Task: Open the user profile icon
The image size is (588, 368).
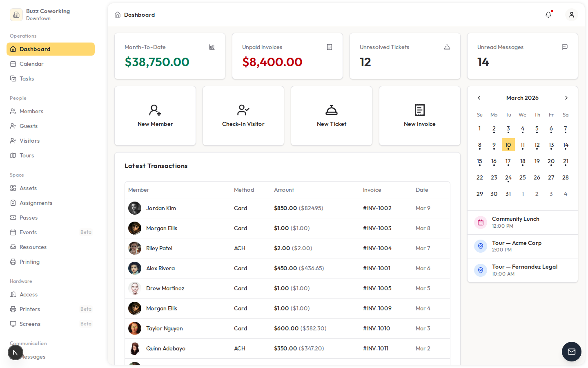Action: 571,15
